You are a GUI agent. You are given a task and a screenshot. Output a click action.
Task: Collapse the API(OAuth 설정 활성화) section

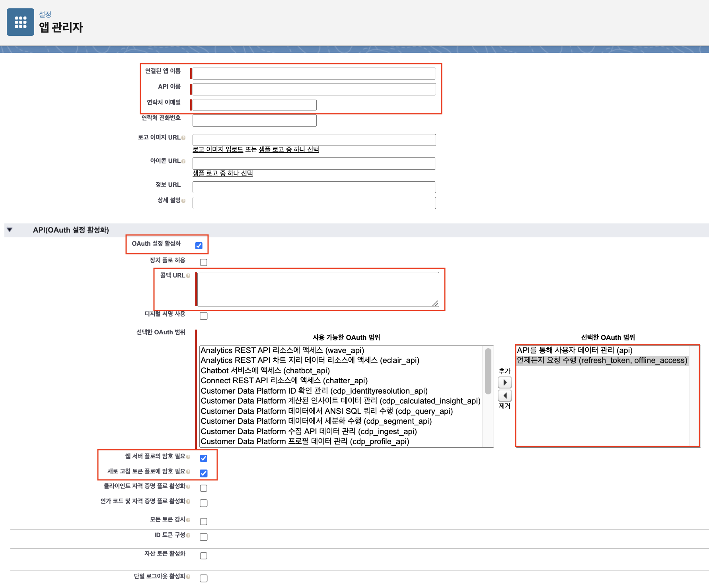(10, 230)
